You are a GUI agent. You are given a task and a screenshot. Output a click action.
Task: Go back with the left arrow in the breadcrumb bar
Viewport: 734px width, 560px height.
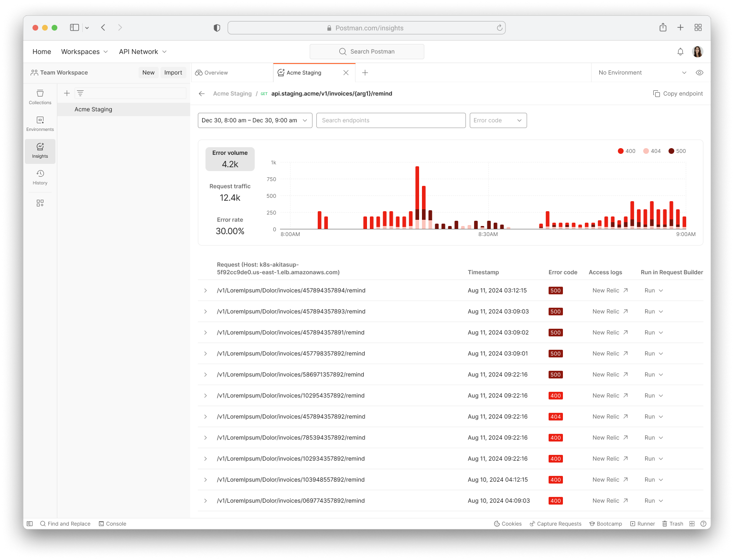point(202,94)
